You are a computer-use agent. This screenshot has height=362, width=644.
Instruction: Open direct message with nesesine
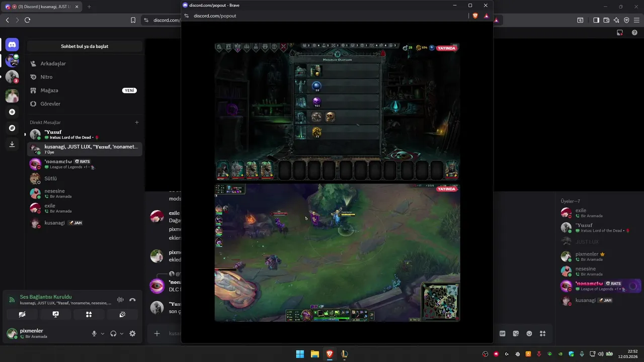point(85,194)
